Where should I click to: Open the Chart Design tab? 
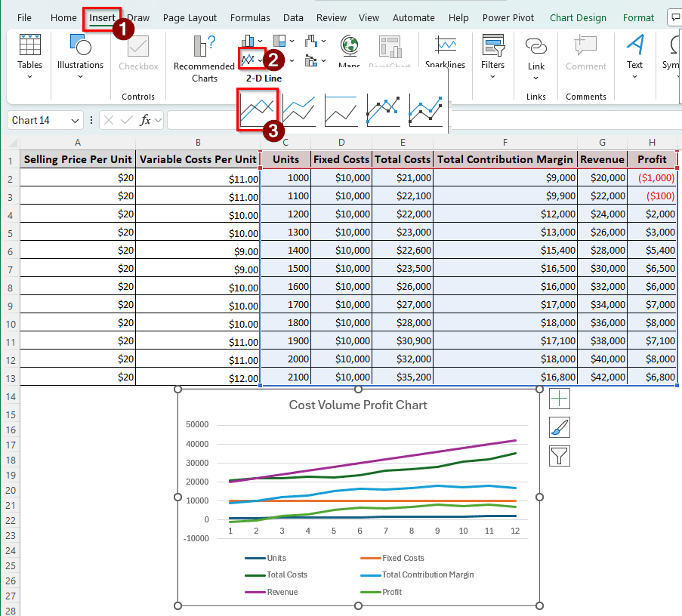click(578, 17)
